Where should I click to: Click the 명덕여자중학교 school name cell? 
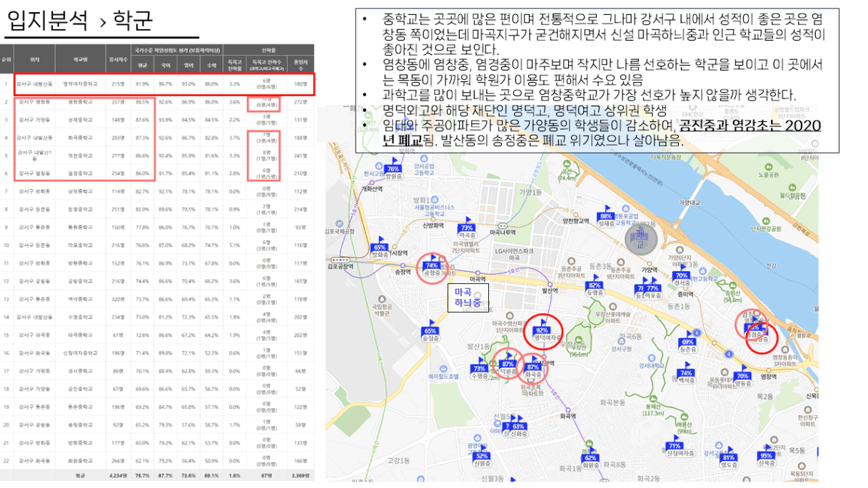click(x=80, y=84)
